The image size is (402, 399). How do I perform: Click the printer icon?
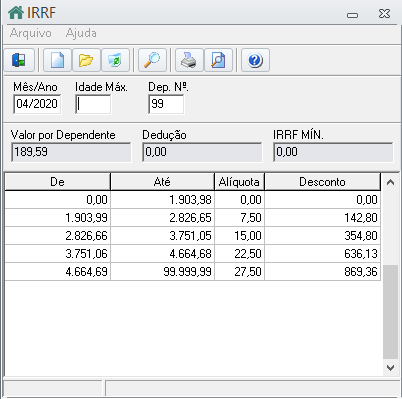189,60
